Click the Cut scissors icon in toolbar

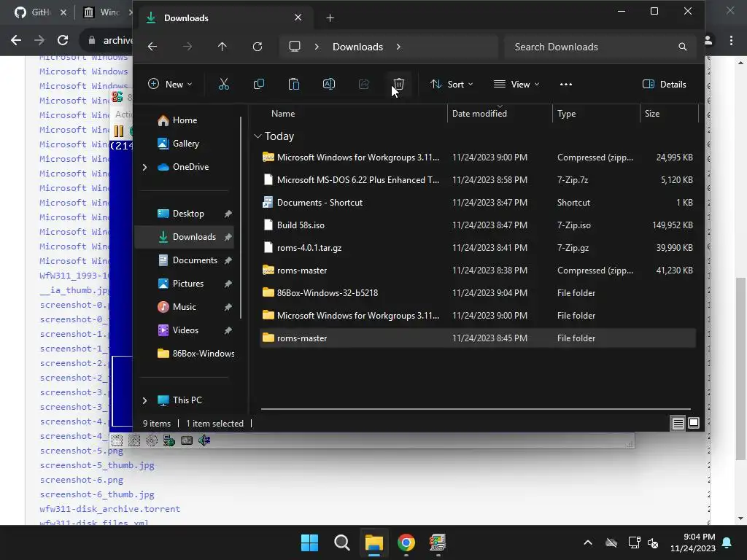point(223,85)
